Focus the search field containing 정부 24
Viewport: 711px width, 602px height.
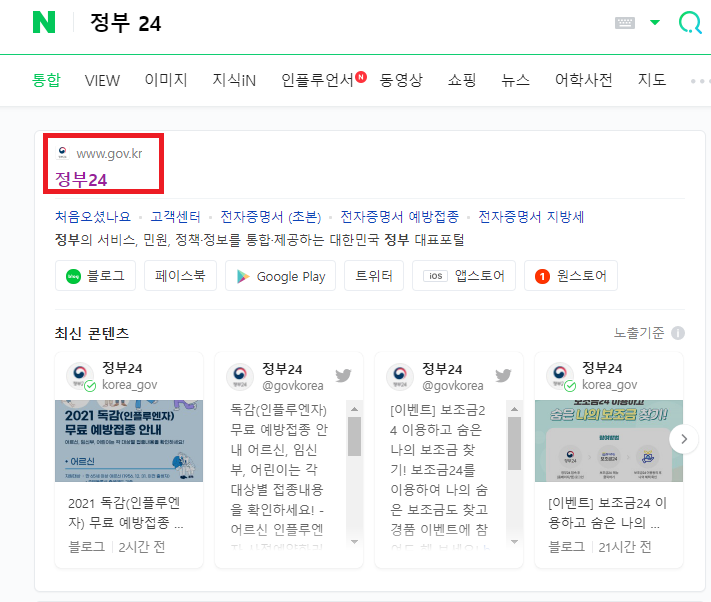click(317, 23)
